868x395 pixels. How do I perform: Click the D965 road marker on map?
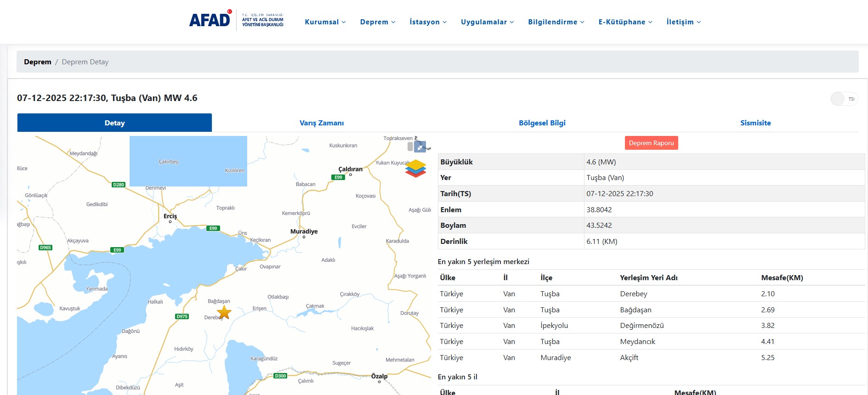pos(45,248)
